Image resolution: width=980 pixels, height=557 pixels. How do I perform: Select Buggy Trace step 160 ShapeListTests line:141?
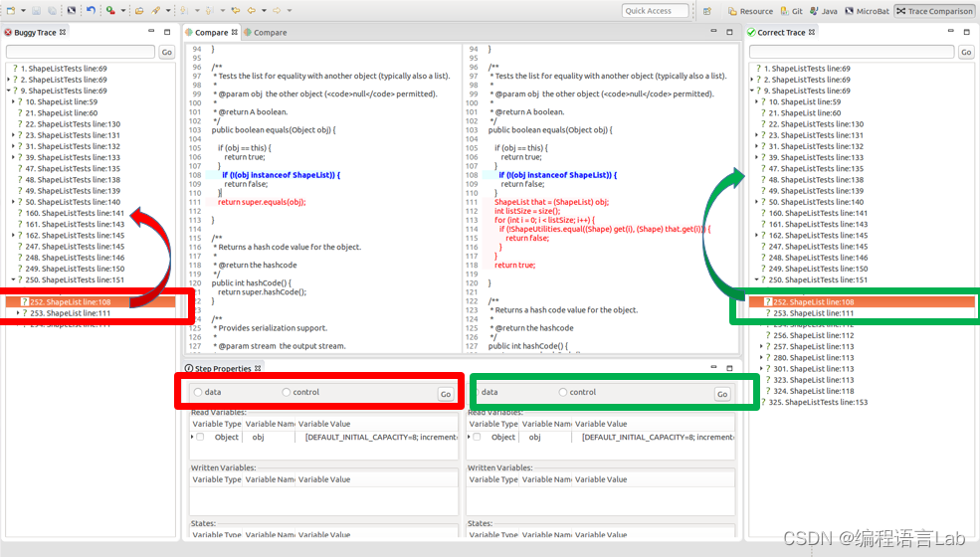(75, 213)
